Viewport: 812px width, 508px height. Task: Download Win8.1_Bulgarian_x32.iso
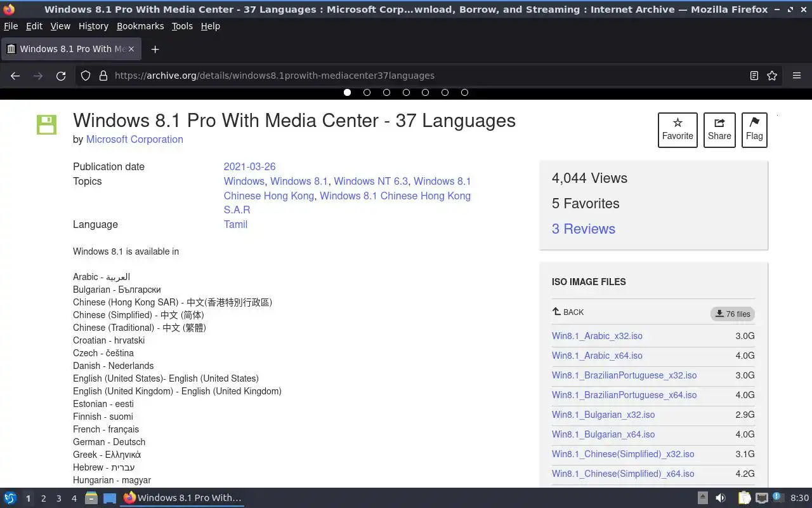pos(603,415)
